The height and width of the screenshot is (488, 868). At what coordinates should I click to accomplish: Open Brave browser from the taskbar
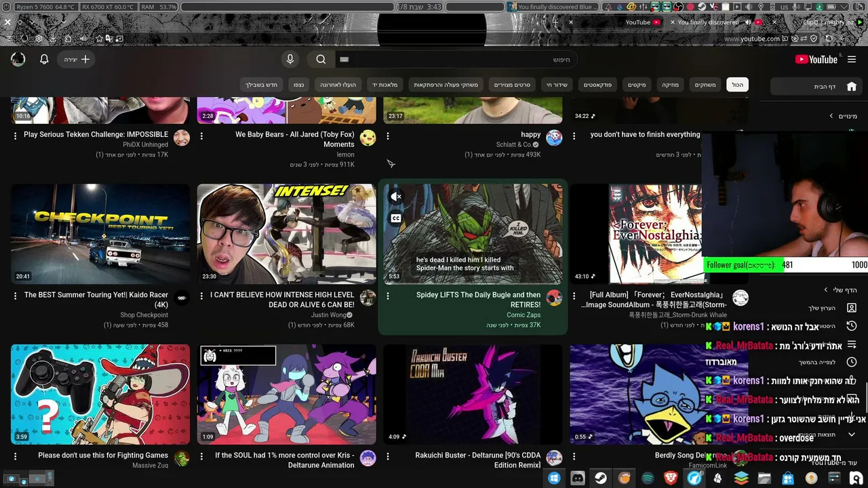pyautogui.click(x=671, y=479)
